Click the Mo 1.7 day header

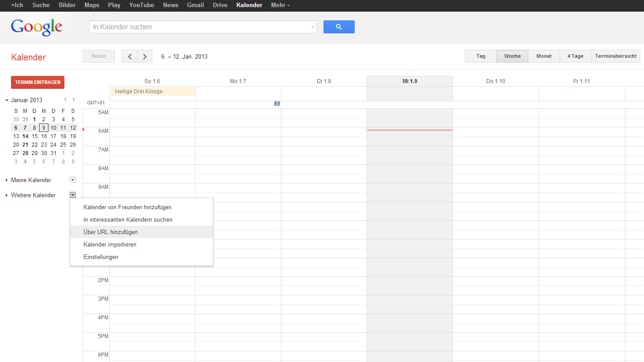tap(238, 81)
